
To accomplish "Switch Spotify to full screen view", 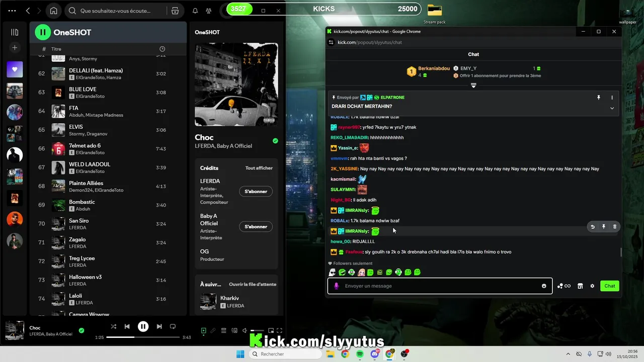I will coord(280,330).
